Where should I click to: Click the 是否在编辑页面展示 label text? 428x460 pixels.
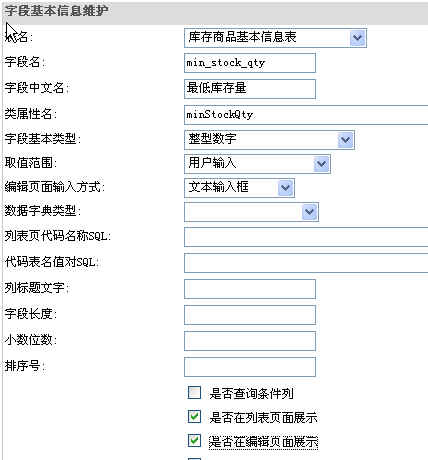pos(263,442)
